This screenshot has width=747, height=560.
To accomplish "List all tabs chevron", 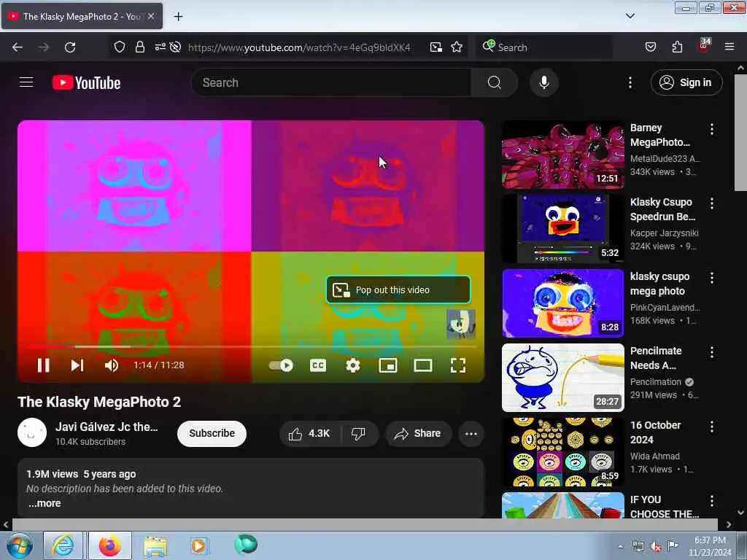I will (x=630, y=16).
